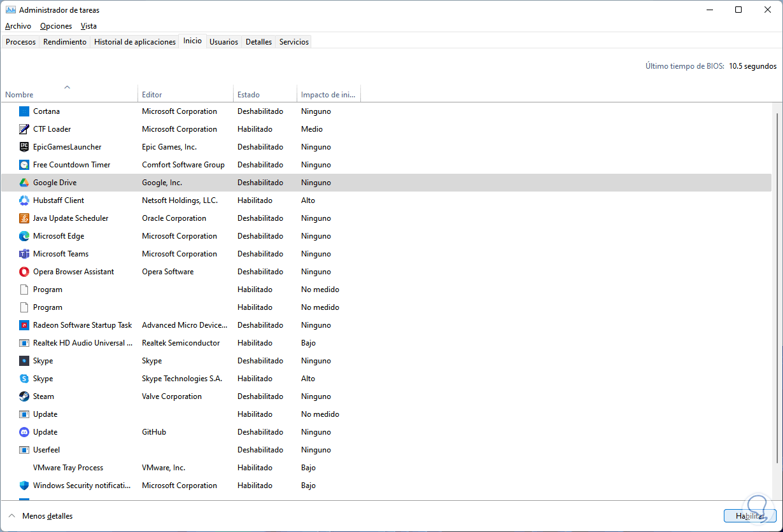Viewport: 783px width, 532px height.
Task: Click the Radeon Software Startup Task icon
Action: point(24,325)
